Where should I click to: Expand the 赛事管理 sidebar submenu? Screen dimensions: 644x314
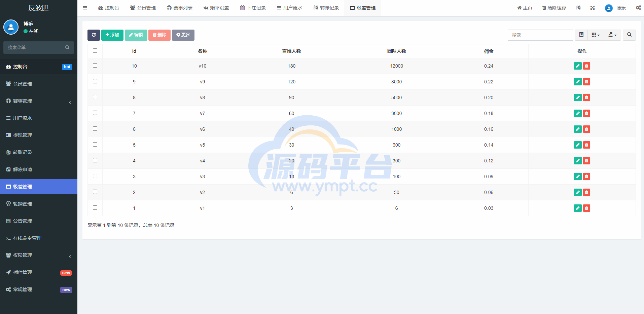(39, 101)
